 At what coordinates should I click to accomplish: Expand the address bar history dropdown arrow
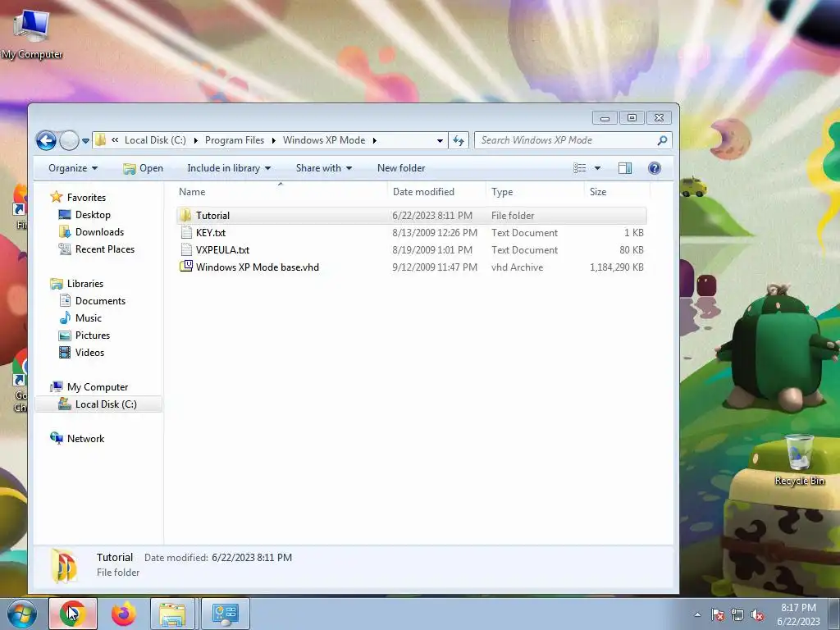[x=440, y=141]
